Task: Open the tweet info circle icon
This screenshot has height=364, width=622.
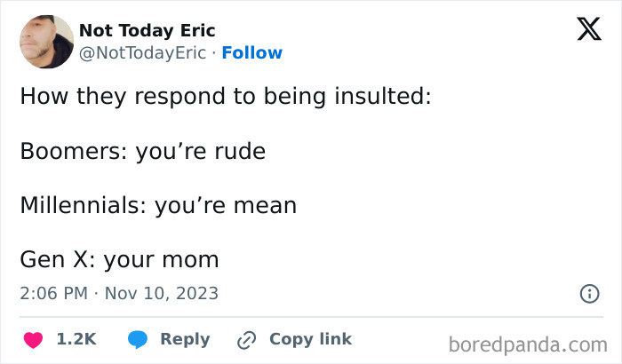Action: (x=587, y=293)
